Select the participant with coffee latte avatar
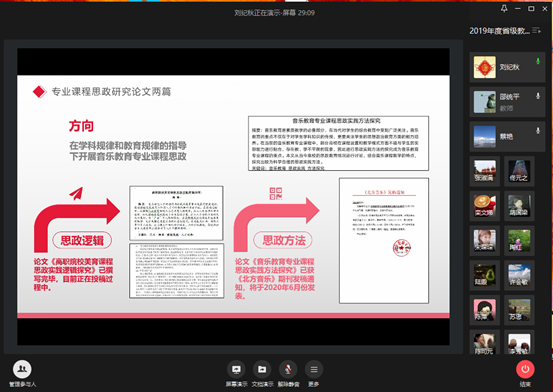The image size is (553, 392). [485, 206]
